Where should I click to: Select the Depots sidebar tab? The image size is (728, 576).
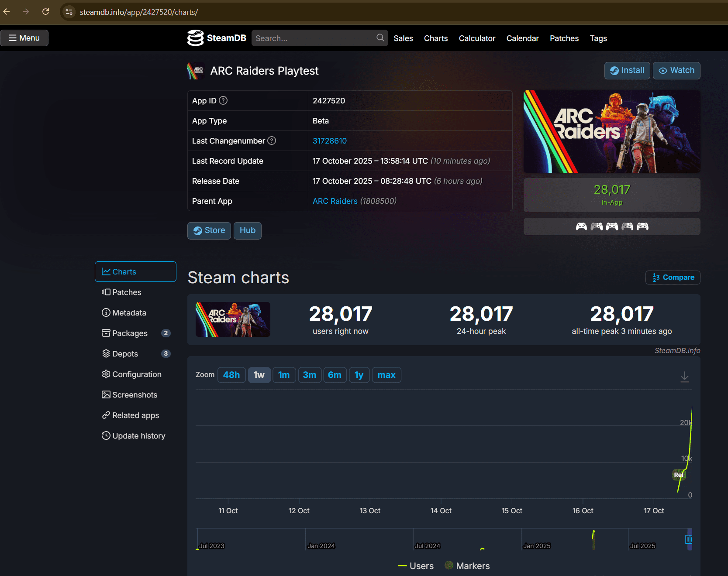click(135, 354)
